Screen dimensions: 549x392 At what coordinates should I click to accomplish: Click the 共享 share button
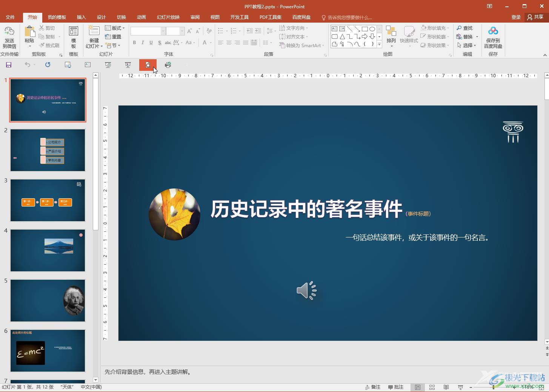536,17
